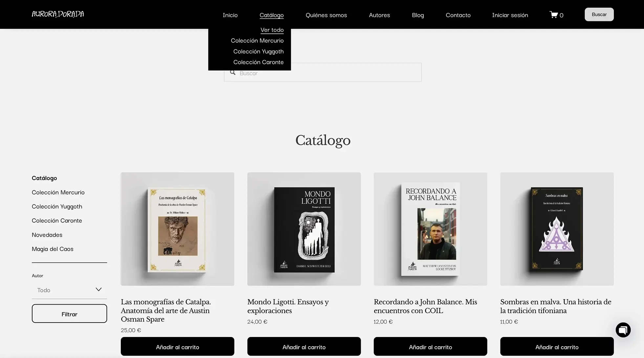Viewport: 644px width, 358px height.
Task: Click Iniciar sesión link
Action: [510, 15]
